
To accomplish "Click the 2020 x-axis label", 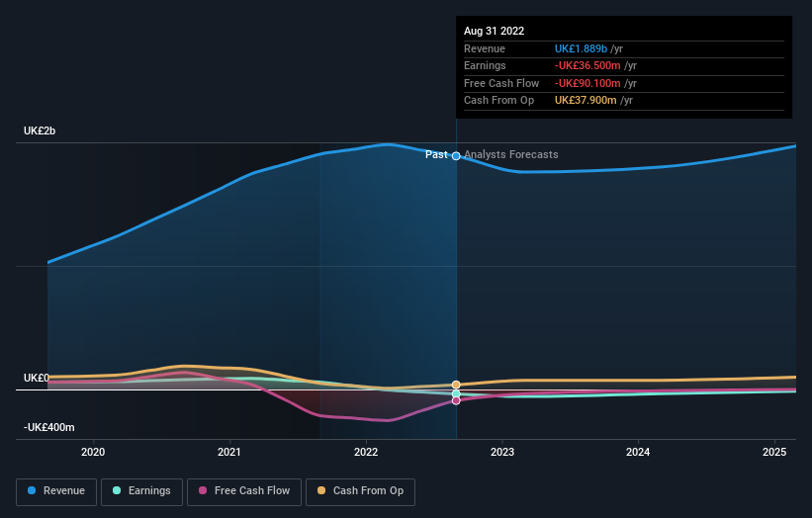I will click(x=93, y=452).
